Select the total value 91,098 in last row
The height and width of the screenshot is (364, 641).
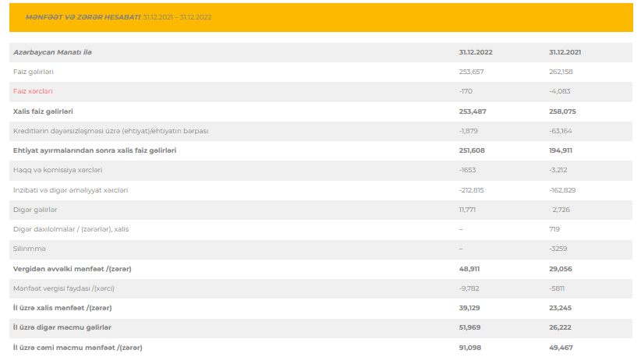(x=470, y=347)
